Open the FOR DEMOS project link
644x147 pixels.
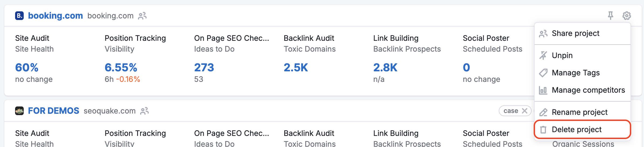[54, 111]
